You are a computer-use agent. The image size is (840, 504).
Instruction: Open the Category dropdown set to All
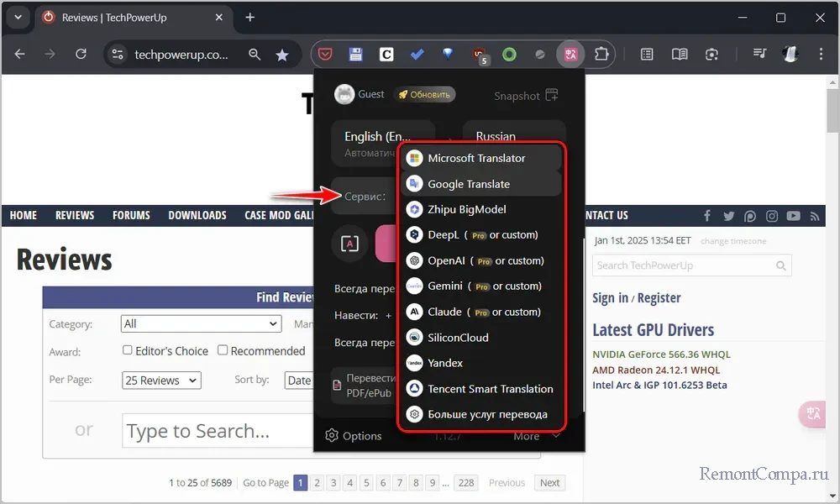point(201,323)
